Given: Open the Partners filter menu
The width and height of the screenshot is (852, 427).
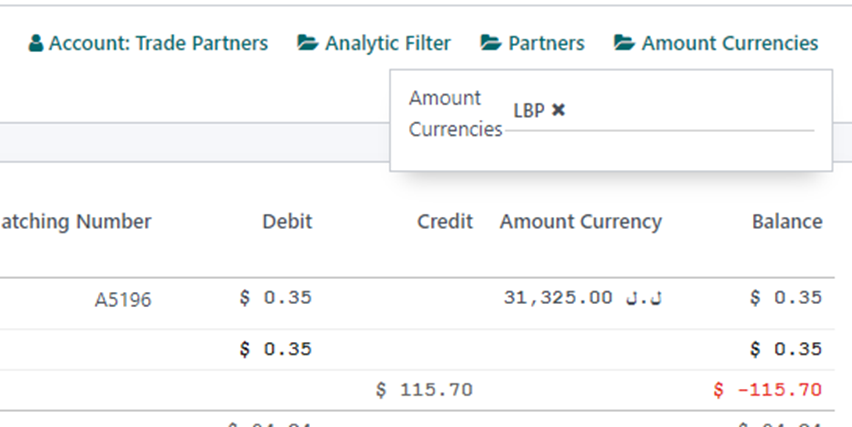Looking at the screenshot, I should [x=532, y=43].
